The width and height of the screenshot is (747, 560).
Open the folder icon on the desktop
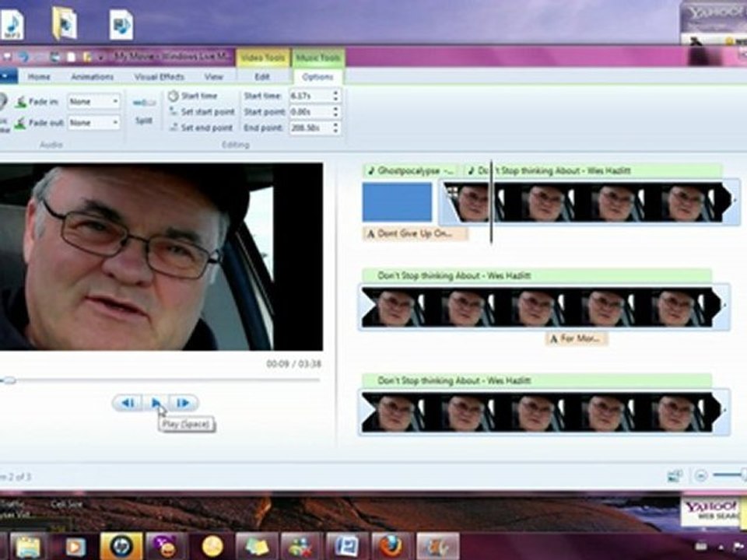click(x=65, y=23)
